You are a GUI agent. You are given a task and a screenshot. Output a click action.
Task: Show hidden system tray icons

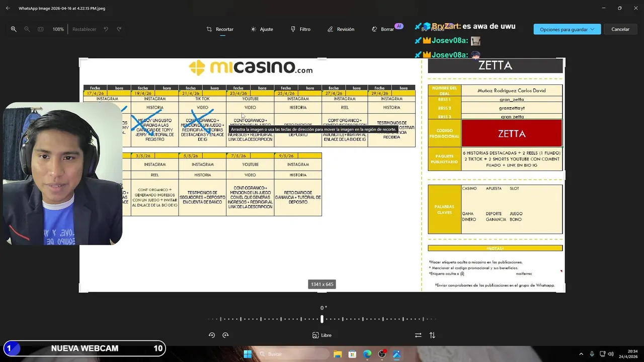[581, 354]
